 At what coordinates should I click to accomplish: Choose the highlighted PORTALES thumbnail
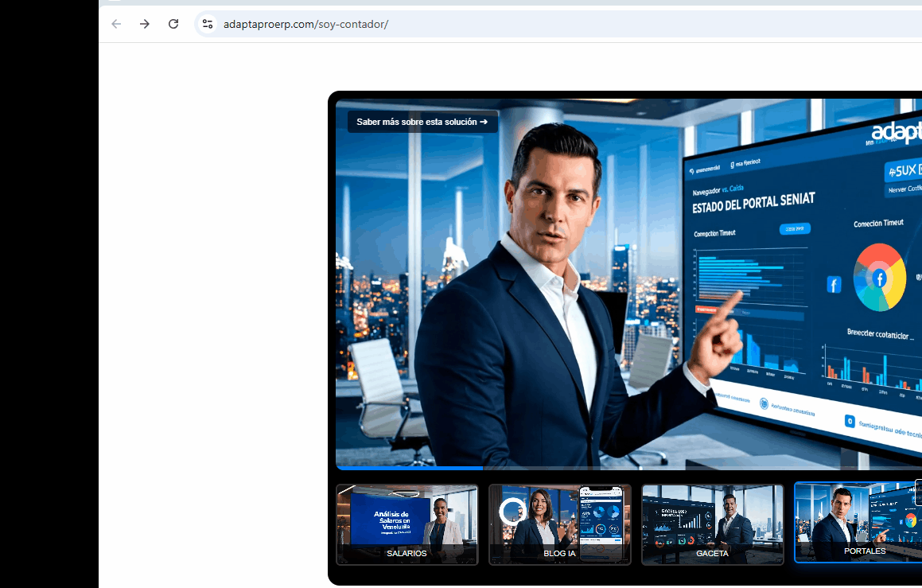858,522
